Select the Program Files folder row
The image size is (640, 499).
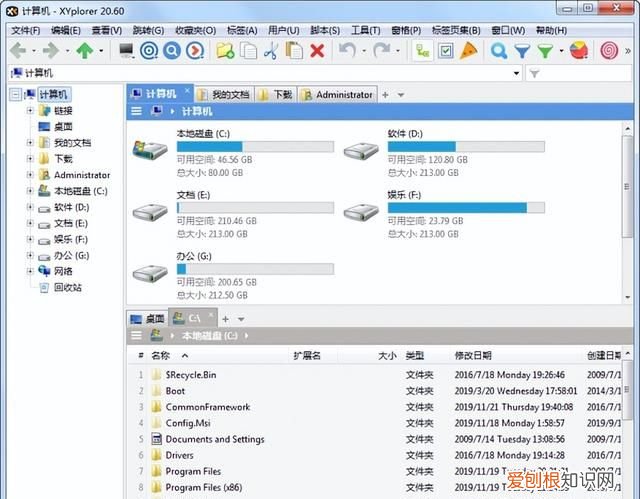[x=376, y=471]
